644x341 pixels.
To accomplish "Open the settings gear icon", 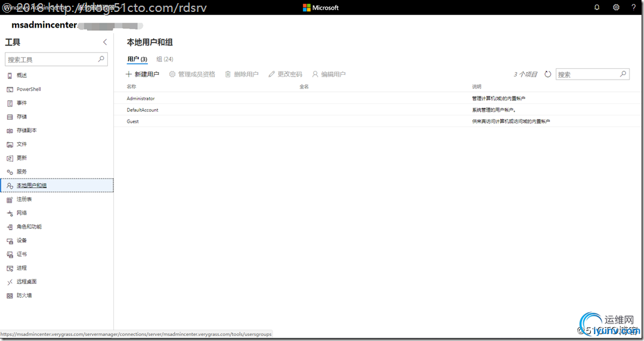I will click(616, 8).
